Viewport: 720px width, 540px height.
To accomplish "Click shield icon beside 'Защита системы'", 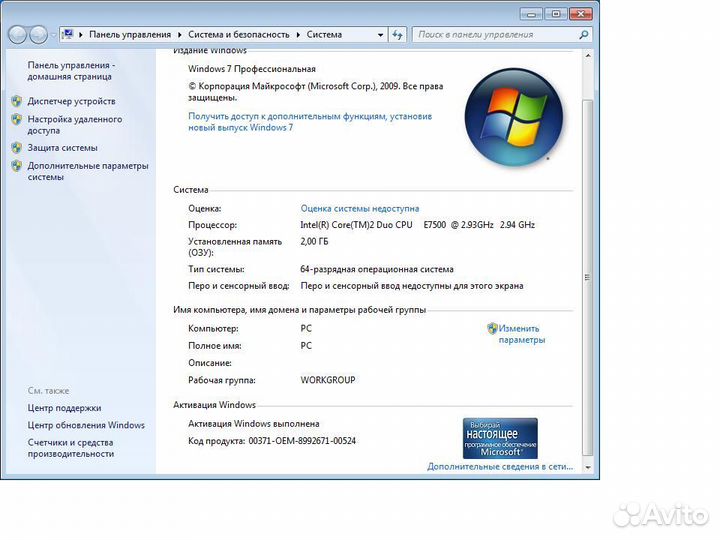I will tap(17, 148).
